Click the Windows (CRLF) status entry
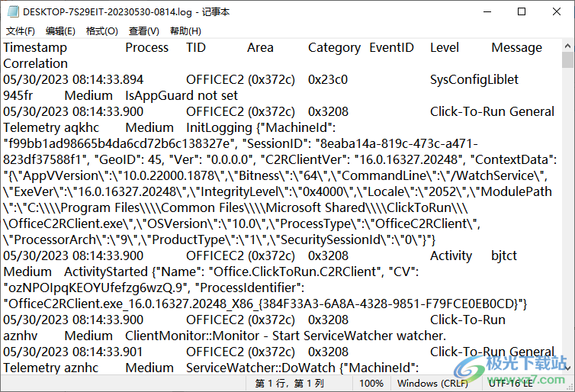 [x=432, y=384]
